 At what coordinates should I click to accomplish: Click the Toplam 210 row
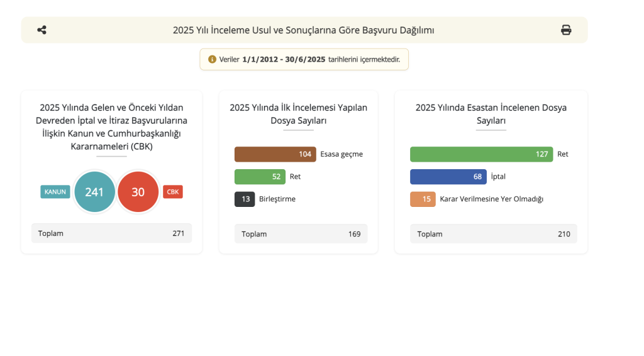pyautogui.click(x=493, y=234)
